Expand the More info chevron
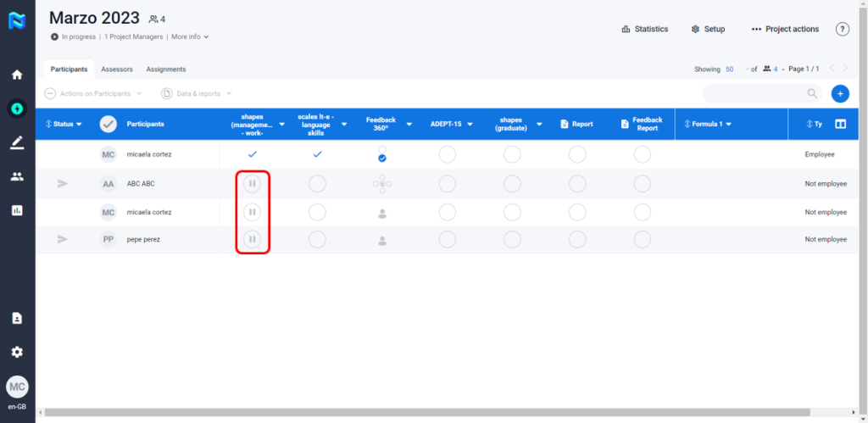 191,37
